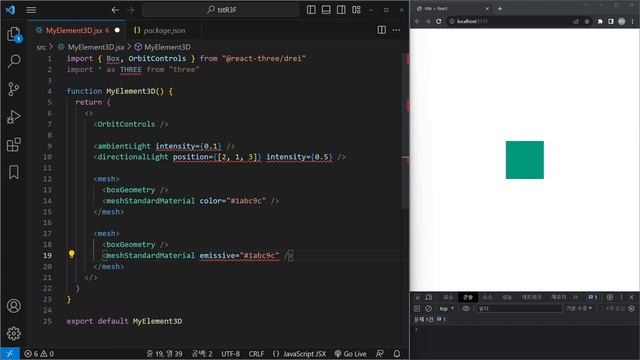
Task: Go forward in VS Code editor history
Action: pyautogui.click(x=131, y=9)
